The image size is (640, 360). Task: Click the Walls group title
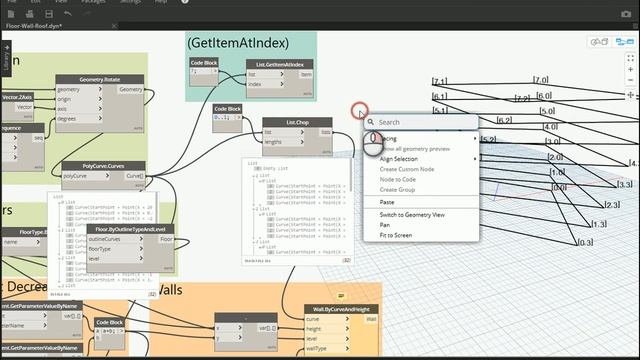(169, 290)
